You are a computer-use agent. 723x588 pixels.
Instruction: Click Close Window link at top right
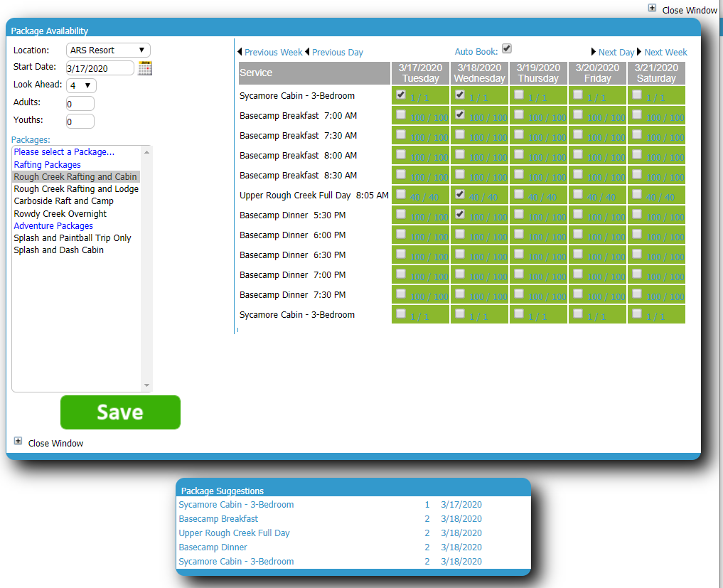tap(690, 10)
